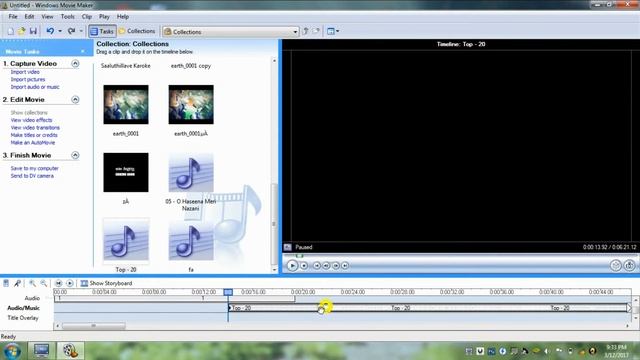
Task: Click the Zoom Timeline Out magnifier
Action: [x=43, y=283]
